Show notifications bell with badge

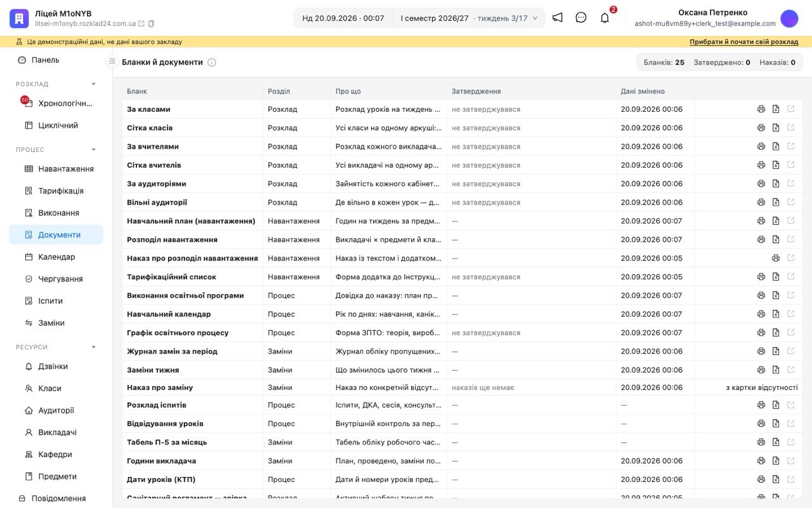[605, 18]
